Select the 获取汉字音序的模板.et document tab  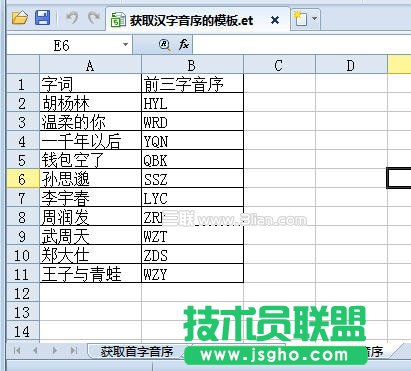click(197, 20)
